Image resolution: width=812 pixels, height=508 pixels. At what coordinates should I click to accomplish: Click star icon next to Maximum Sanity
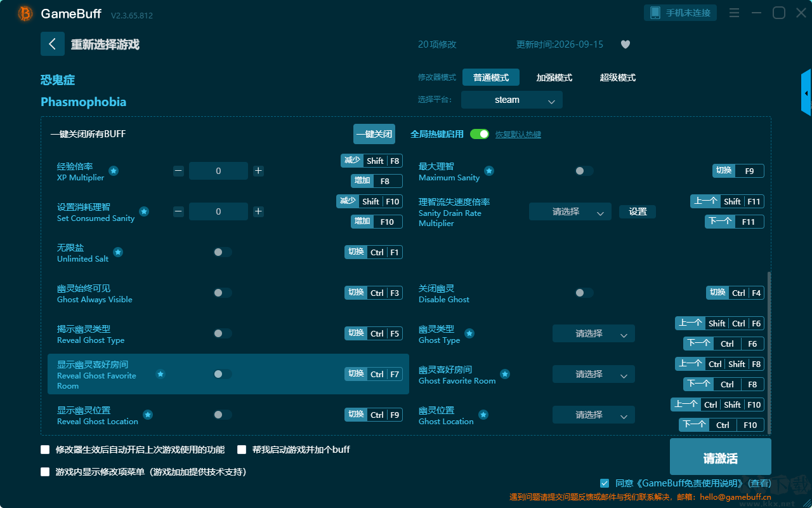pyautogui.click(x=489, y=171)
